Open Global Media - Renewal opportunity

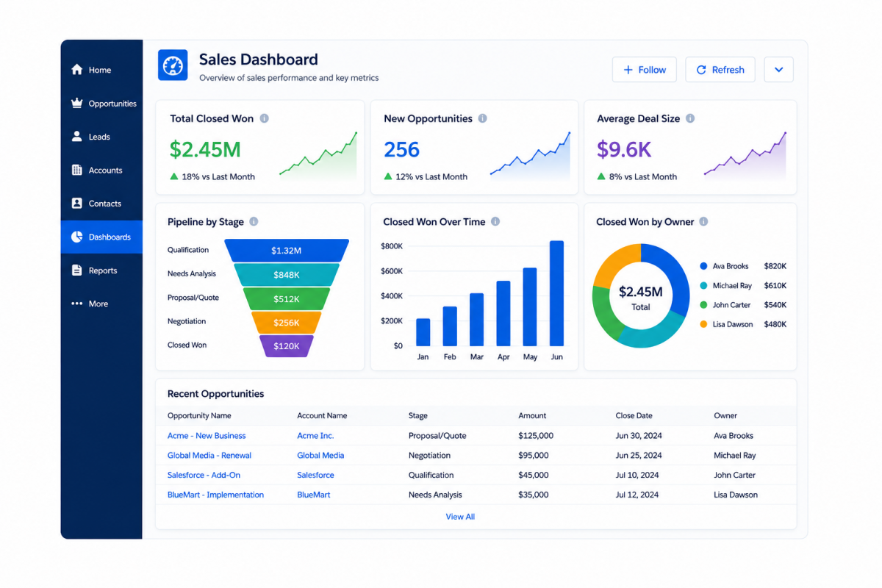point(209,456)
